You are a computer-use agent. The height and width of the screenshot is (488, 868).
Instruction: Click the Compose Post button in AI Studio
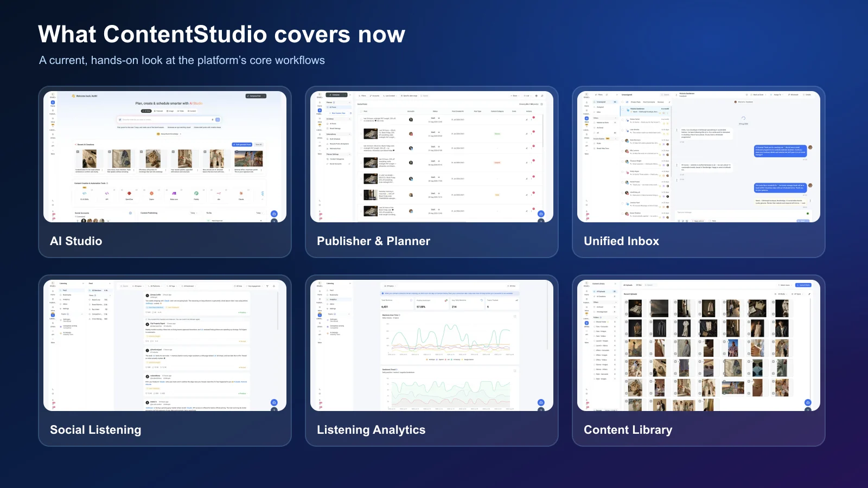pyautogui.click(x=256, y=96)
